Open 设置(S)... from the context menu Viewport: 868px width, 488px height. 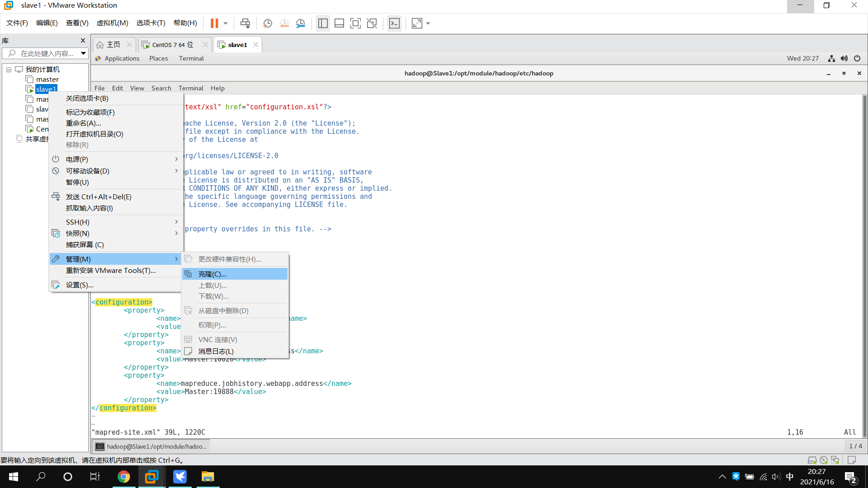click(116, 285)
